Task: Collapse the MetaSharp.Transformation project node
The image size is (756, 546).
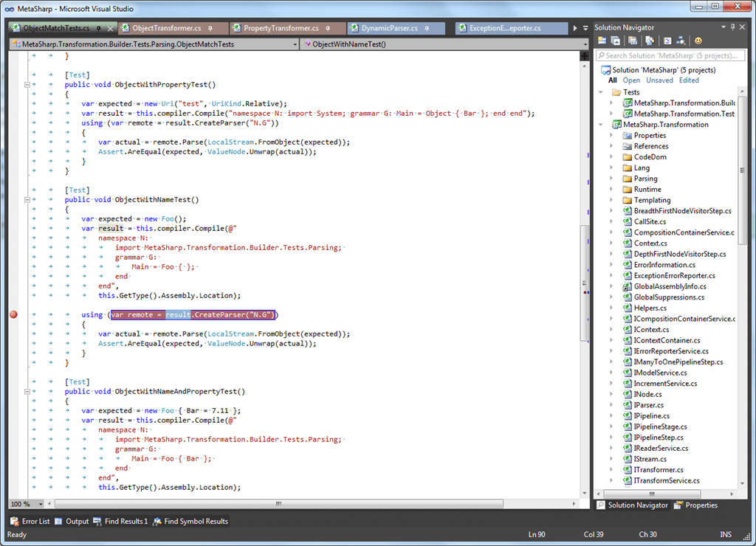Action: 601,125
